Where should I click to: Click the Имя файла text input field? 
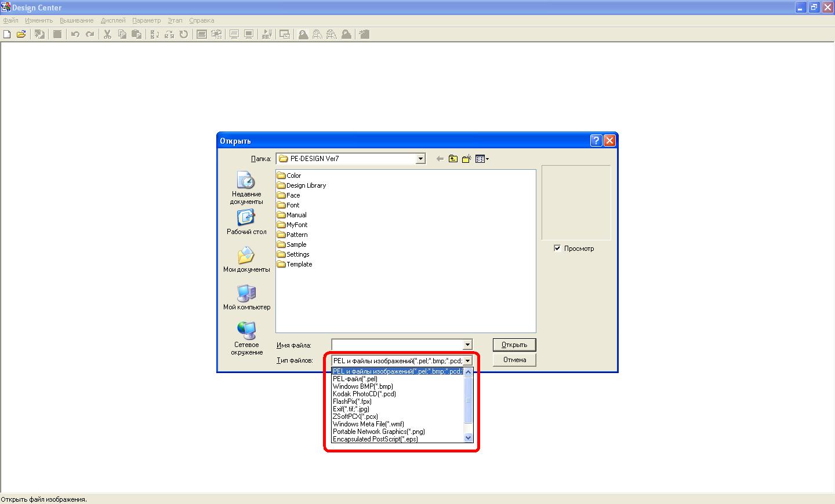[397, 345]
